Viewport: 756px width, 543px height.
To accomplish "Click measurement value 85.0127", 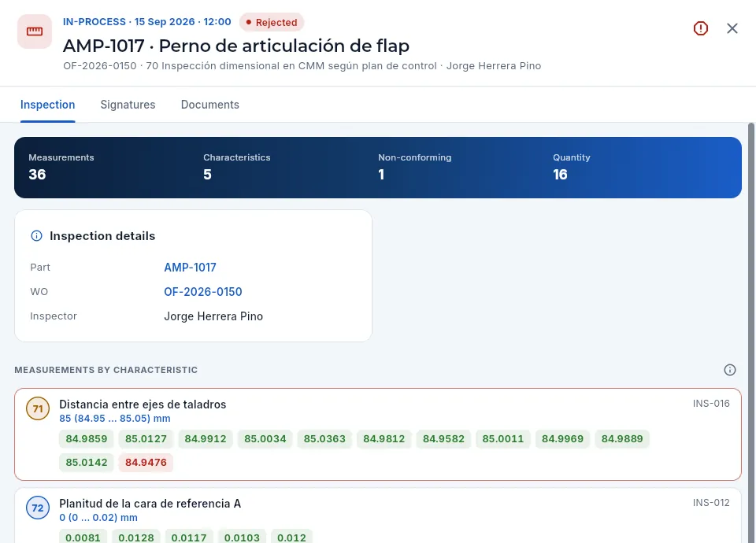I will (146, 439).
